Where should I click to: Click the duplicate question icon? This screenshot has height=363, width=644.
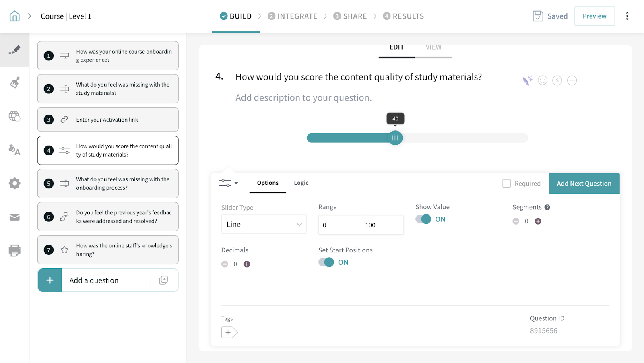pos(163,280)
